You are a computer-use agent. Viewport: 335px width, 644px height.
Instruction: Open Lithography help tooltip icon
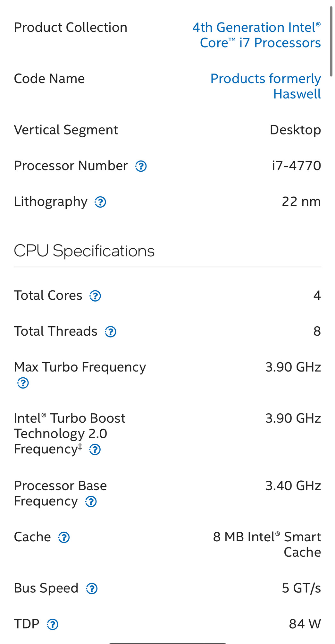pos(100,202)
